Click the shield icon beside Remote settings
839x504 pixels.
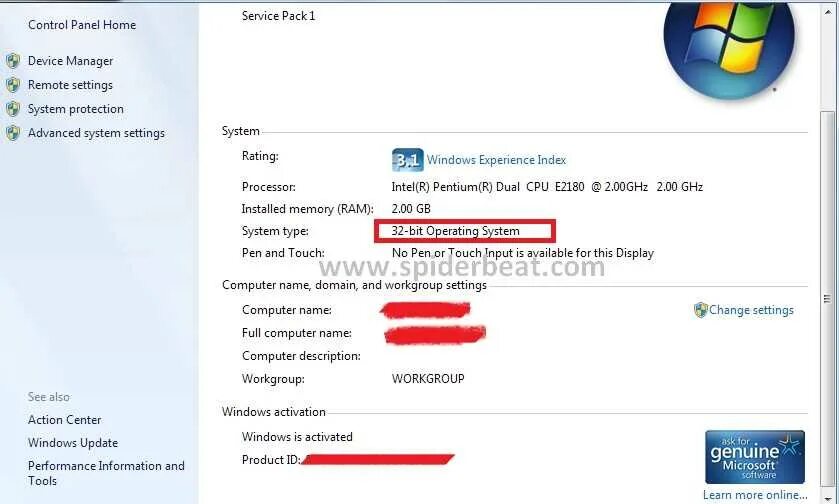13,85
